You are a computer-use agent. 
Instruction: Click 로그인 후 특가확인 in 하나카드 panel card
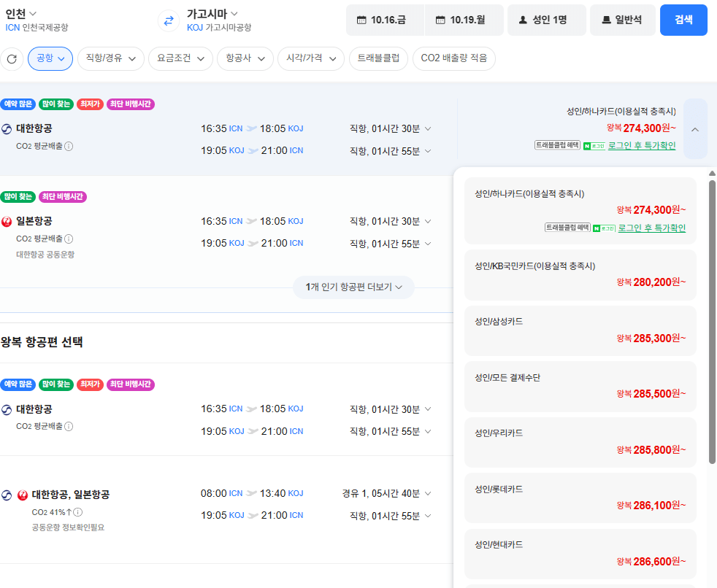pyautogui.click(x=651, y=228)
